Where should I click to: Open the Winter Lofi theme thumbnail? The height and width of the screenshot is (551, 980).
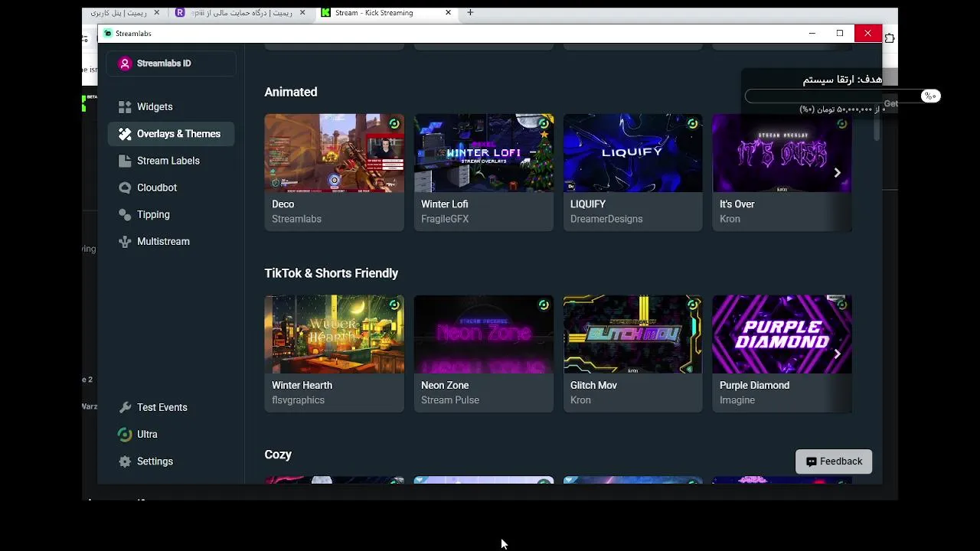click(483, 153)
